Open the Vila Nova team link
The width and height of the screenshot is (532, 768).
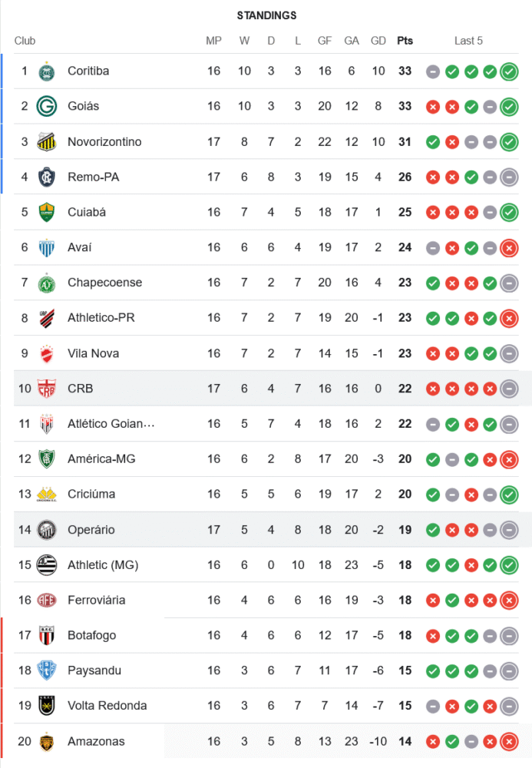click(93, 353)
